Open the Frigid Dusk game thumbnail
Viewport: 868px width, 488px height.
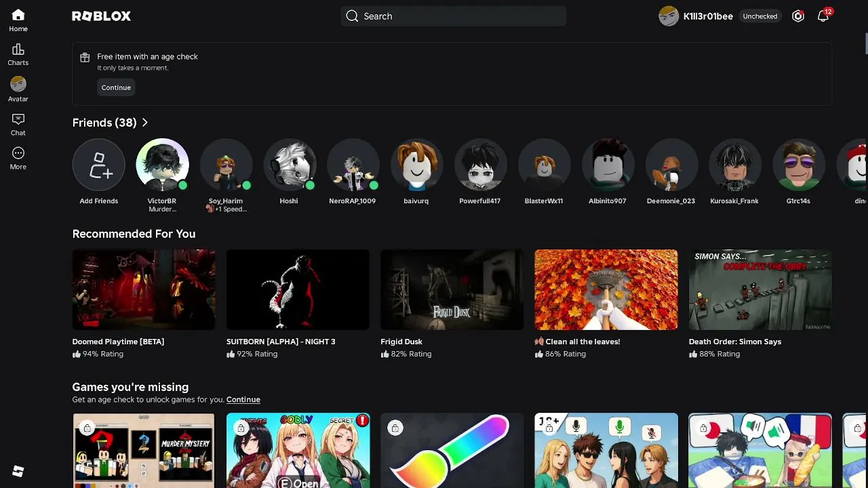point(452,289)
